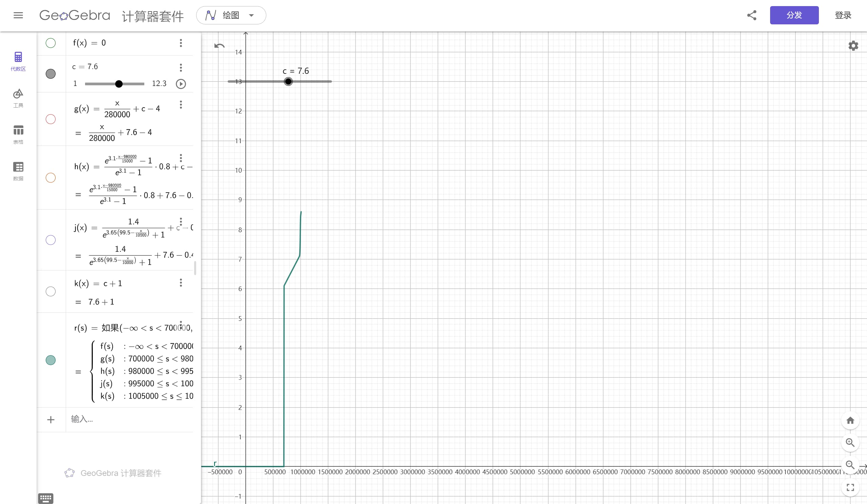Click the plus icon to add an item
The image size is (867, 504).
click(50, 419)
